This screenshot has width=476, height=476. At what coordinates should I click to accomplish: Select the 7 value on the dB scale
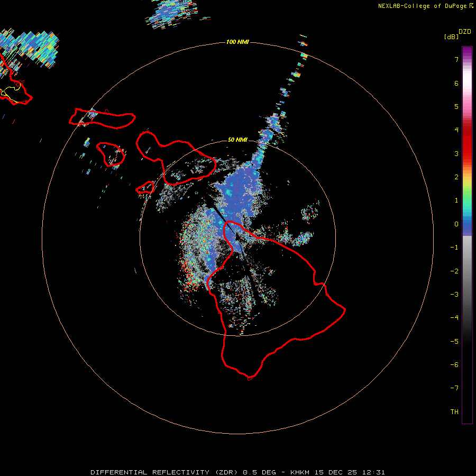[456, 59]
